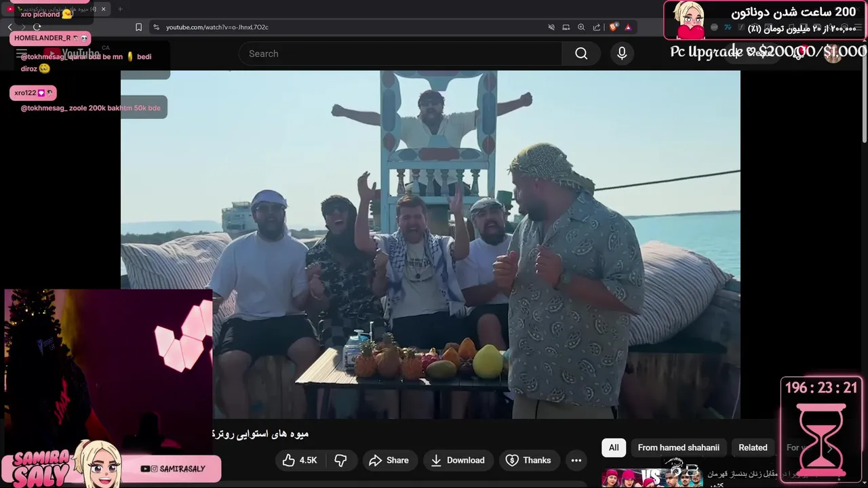
Task: Bookmark this page in the address bar
Action: click(138, 27)
